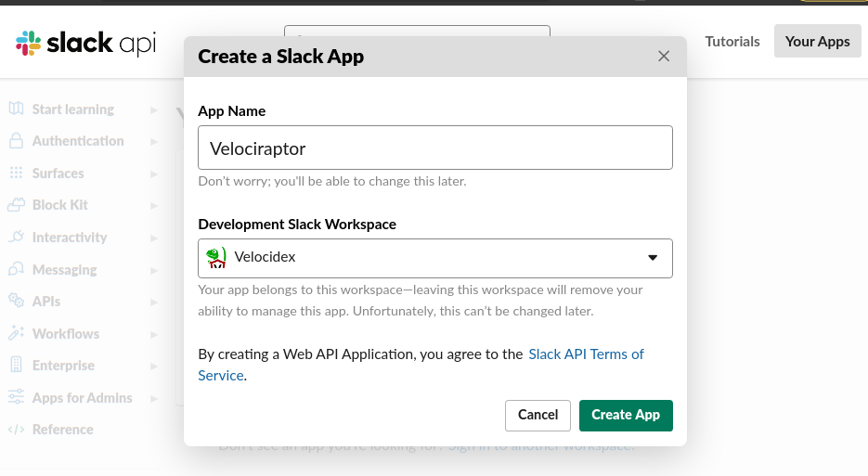Expand the Apps for Admins arrow

coord(153,398)
